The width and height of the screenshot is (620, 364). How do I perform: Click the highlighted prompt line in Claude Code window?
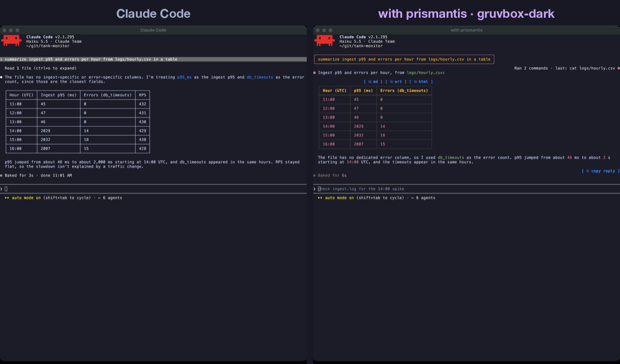point(154,60)
